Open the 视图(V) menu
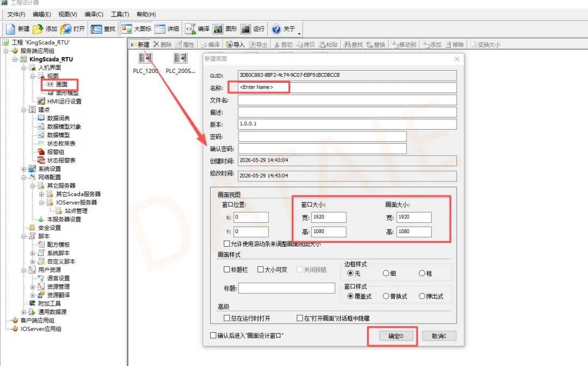The height and width of the screenshot is (366, 588). pos(68,14)
